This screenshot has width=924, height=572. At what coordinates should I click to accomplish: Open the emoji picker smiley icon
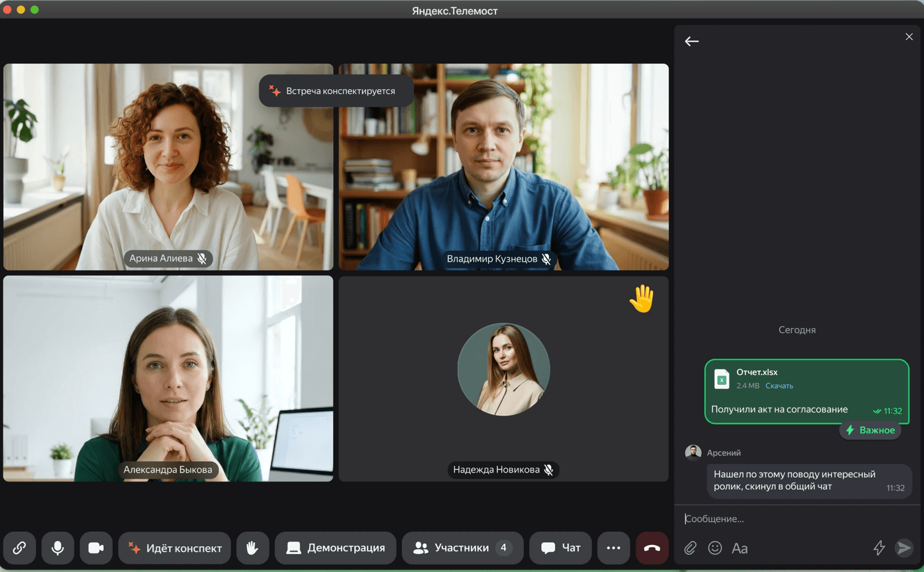715,547
